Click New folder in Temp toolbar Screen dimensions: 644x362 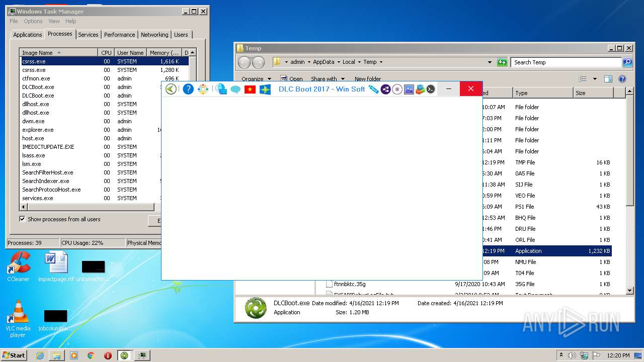click(368, 79)
